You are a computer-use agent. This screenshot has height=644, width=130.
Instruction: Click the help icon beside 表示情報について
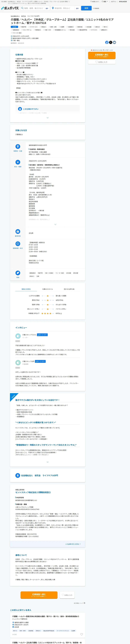click(x=84, y=603)
